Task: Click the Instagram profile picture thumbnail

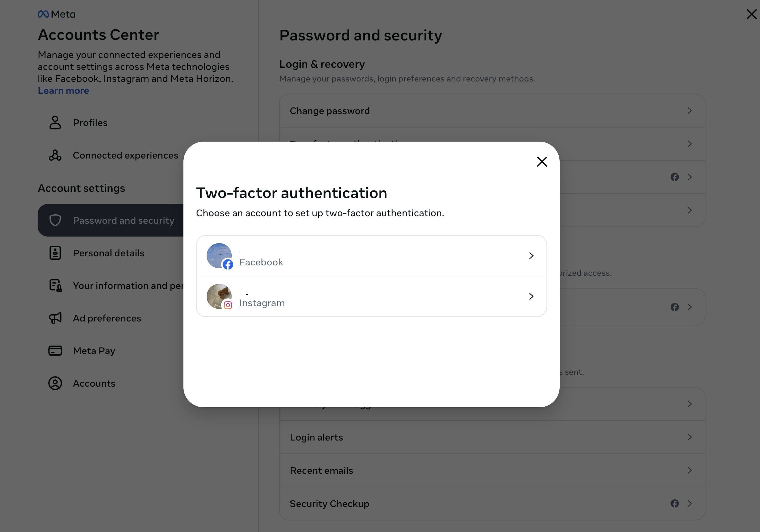Action: pyautogui.click(x=219, y=296)
